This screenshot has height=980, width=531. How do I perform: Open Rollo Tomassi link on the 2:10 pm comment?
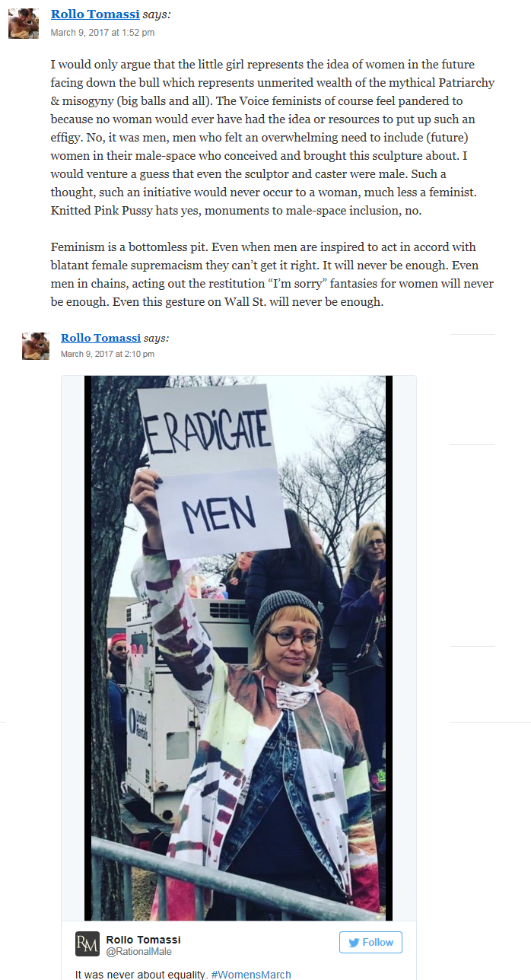(101, 338)
